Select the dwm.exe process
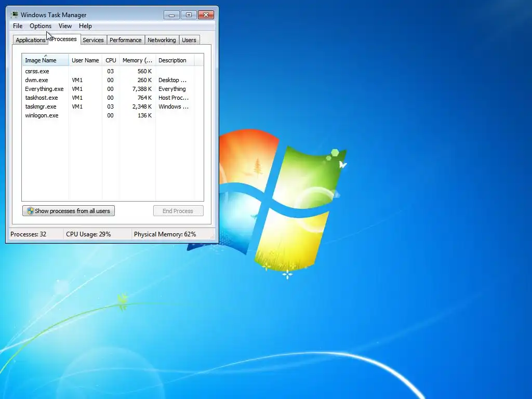Viewport: 532px width, 399px height. pyautogui.click(x=109, y=80)
